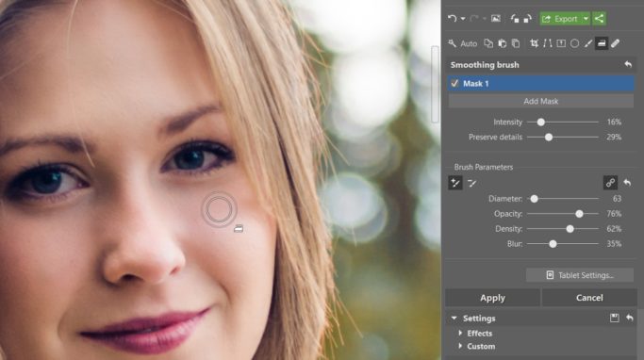Image resolution: width=644 pixels, height=360 pixels.
Task: Adjust the Intensity slider handle
Action: tap(541, 122)
